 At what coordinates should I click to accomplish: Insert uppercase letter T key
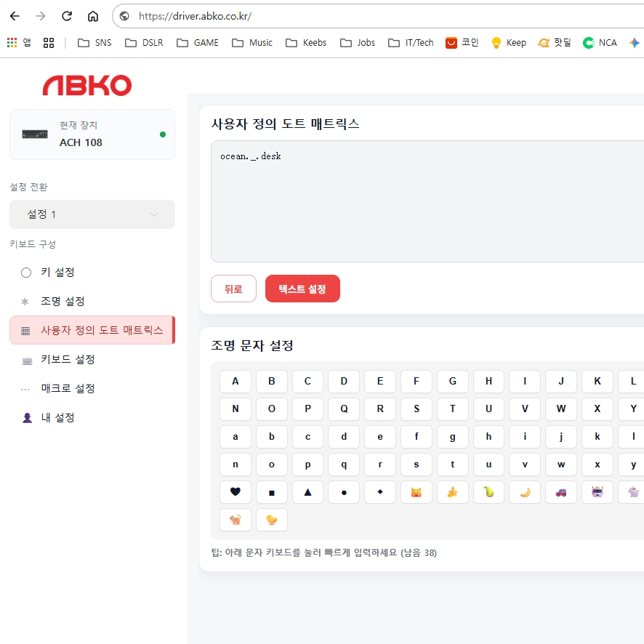pos(452,408)
